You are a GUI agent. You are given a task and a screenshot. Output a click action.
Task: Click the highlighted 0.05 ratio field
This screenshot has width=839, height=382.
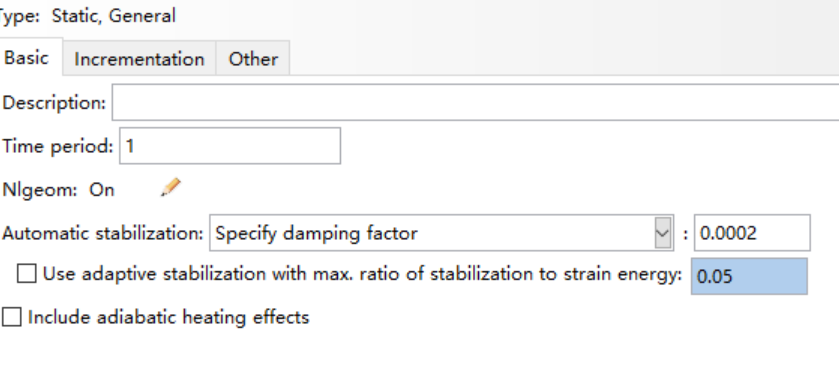coord(749,276)
